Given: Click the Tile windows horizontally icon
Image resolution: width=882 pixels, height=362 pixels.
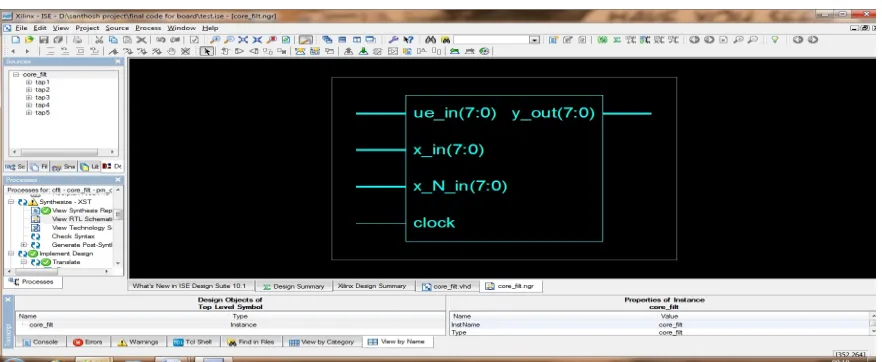Looking at the screenshot, I should click(x=342, y=40).
